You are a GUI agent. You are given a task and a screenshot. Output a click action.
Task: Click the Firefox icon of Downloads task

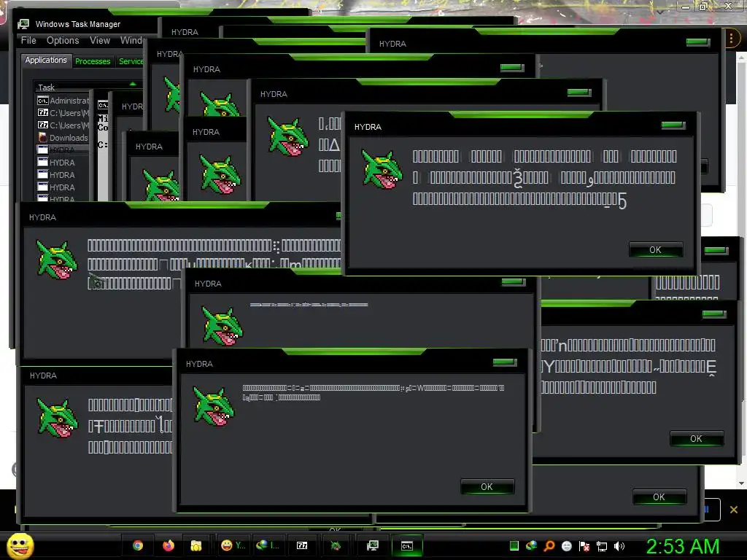(43, 138)
